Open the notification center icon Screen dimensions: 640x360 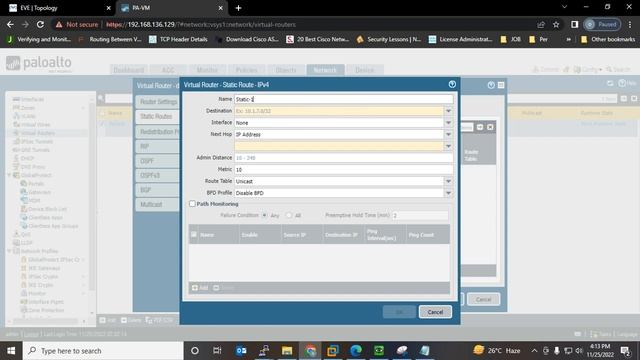tap(625, 351)
